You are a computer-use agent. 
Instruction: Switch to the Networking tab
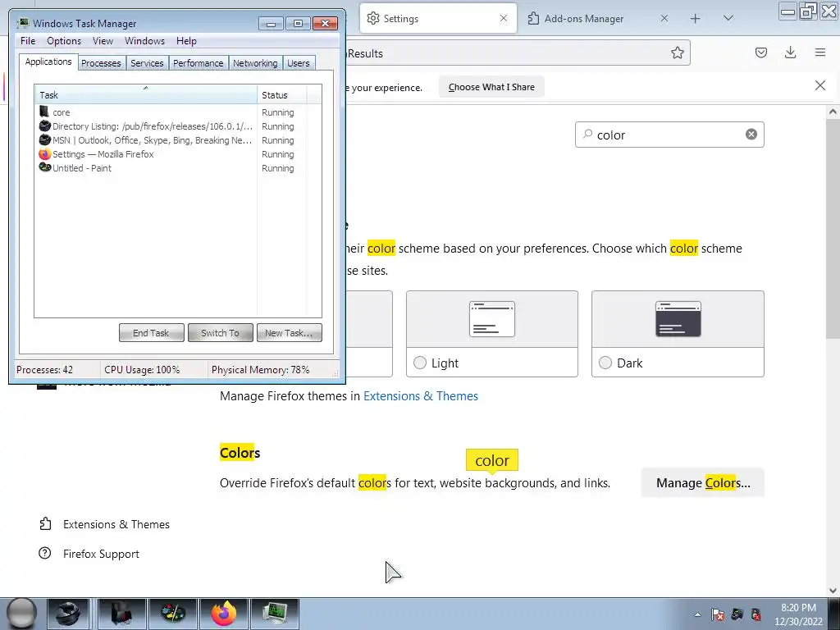click(255, 62)
